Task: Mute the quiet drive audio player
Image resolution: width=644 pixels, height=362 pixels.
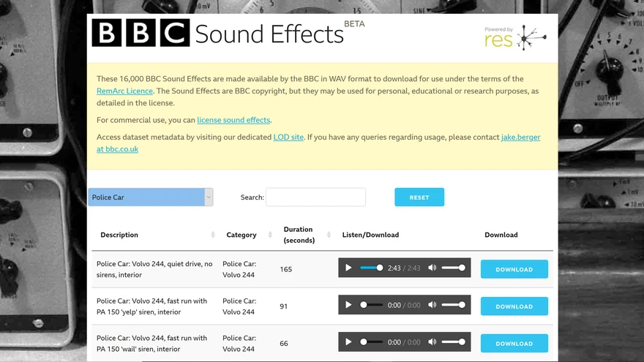Action: [432, 268]
